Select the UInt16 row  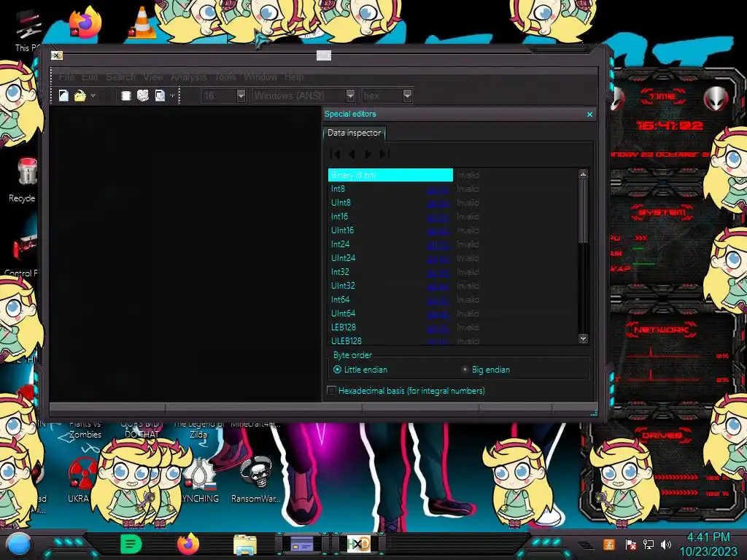click(x=452, y=230)
